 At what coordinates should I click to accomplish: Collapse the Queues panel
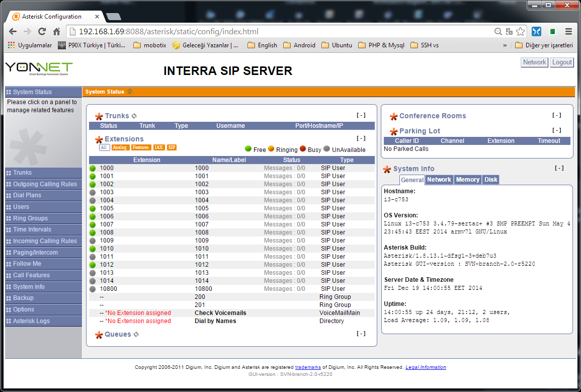(x=361, y=334)
